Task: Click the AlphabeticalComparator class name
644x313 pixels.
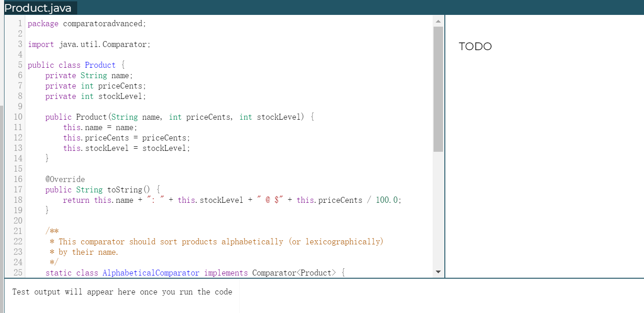Action: [x=150, y=273]
